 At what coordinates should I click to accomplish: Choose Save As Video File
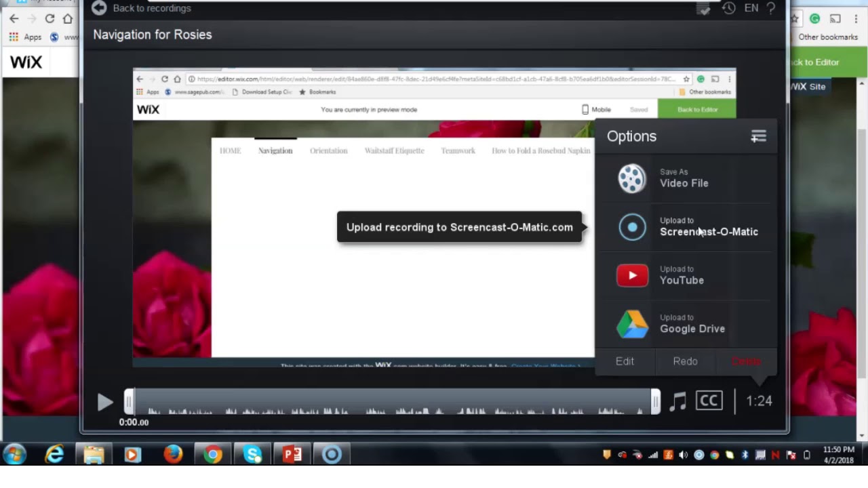coord(686,179)
